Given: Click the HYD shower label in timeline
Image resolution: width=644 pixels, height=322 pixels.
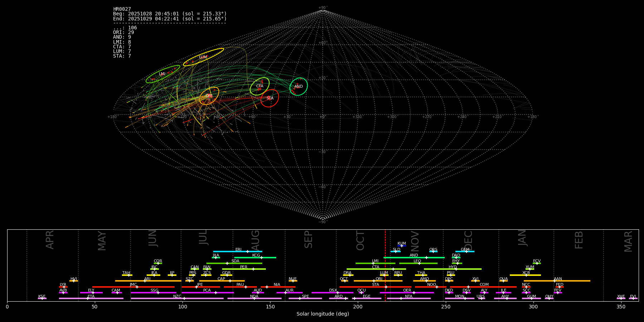Looking at the screenshot, I should click(x=453, y=267).
